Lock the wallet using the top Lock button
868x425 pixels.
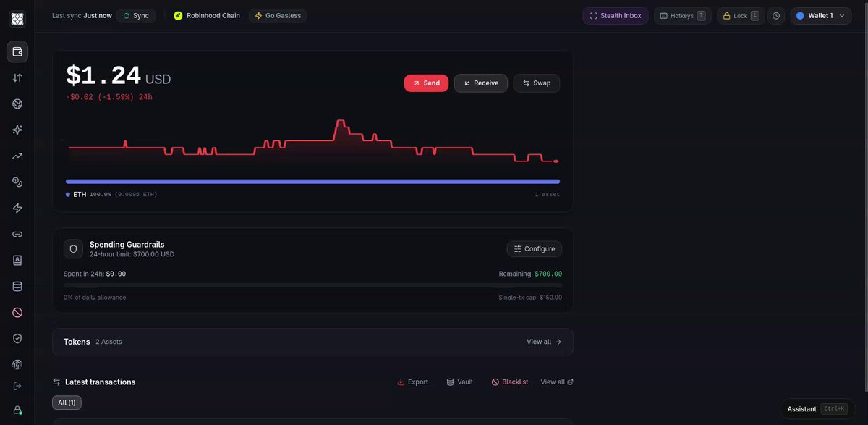pos(741,16)
